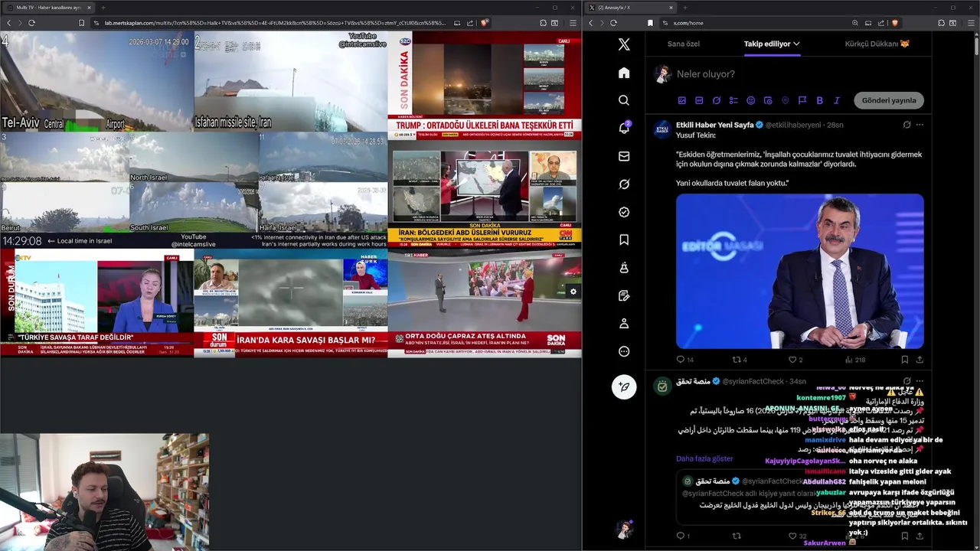This screenshot has height=551, width=980.
Task: Select the Anasayfa / X browser tab
Action: pos(632,7)
